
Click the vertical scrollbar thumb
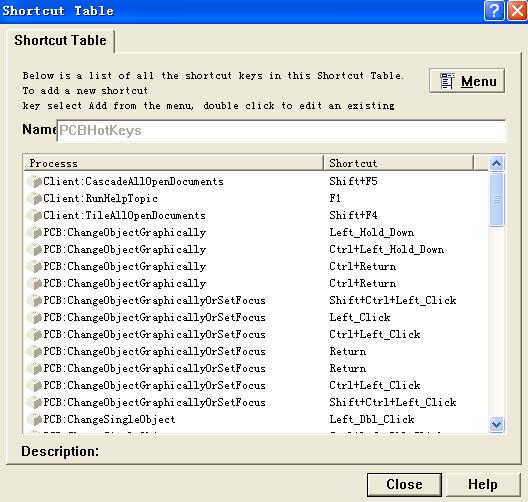pyautogui.click(x=496, y=199)
